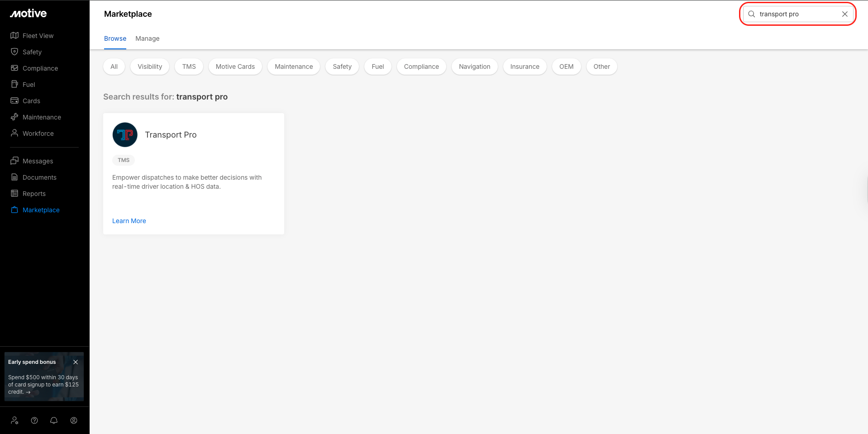Click the Marketplace bag icon
Viewport: 868px width, 434px height.
tap(14, 210)
